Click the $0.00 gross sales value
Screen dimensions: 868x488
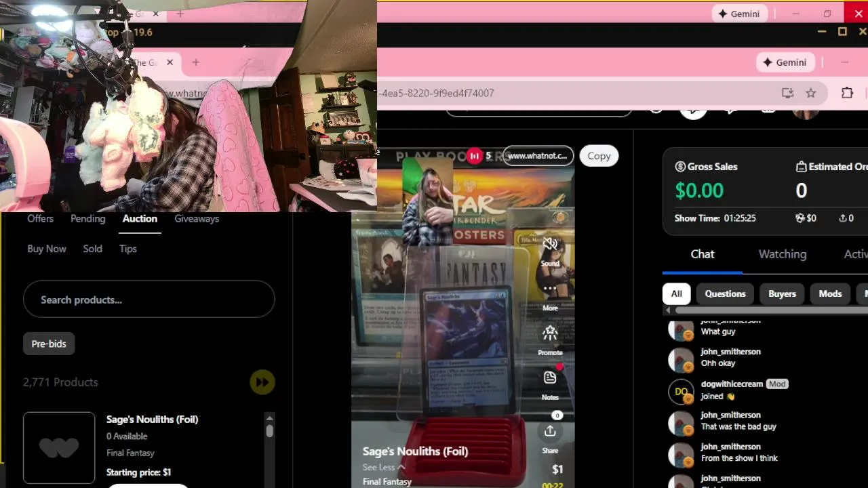coord(699,190)
